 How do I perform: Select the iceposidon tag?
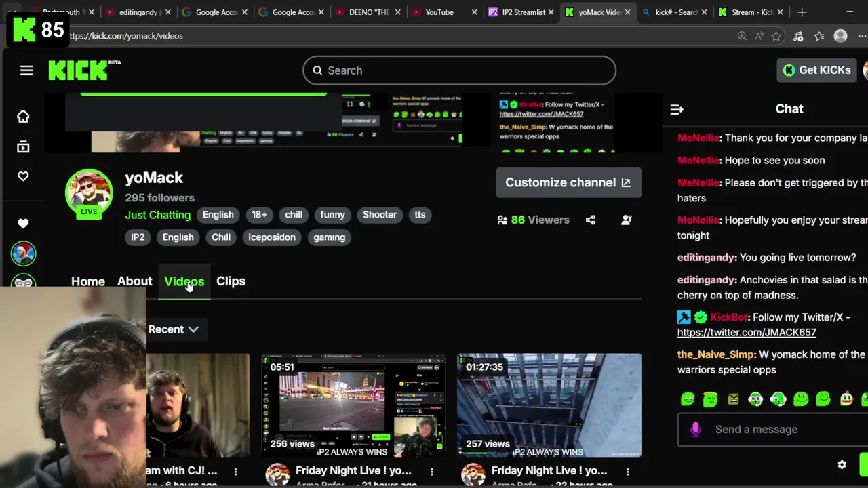272,237
